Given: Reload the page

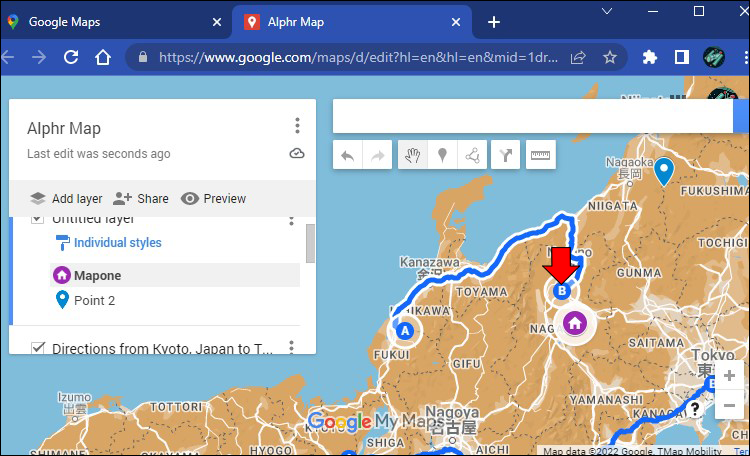Looking at the screenshot, I should pos(71,57).
